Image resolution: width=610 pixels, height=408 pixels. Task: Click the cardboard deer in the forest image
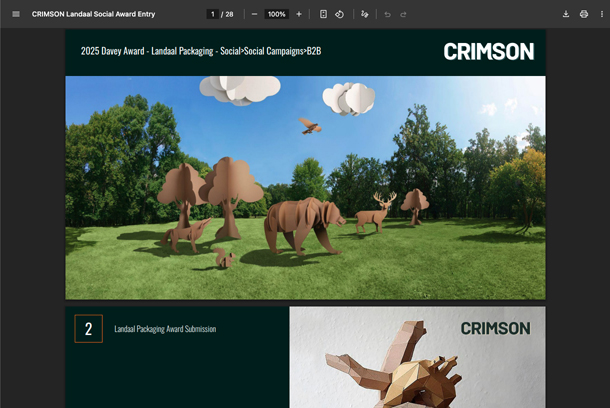click(375, 213)
